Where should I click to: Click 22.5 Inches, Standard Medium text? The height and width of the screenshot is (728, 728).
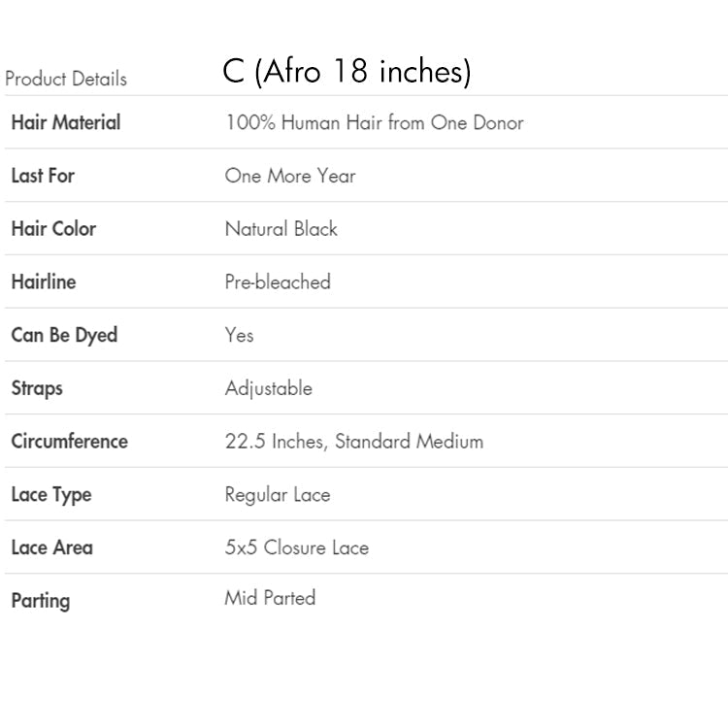click(x=353, y=442)
